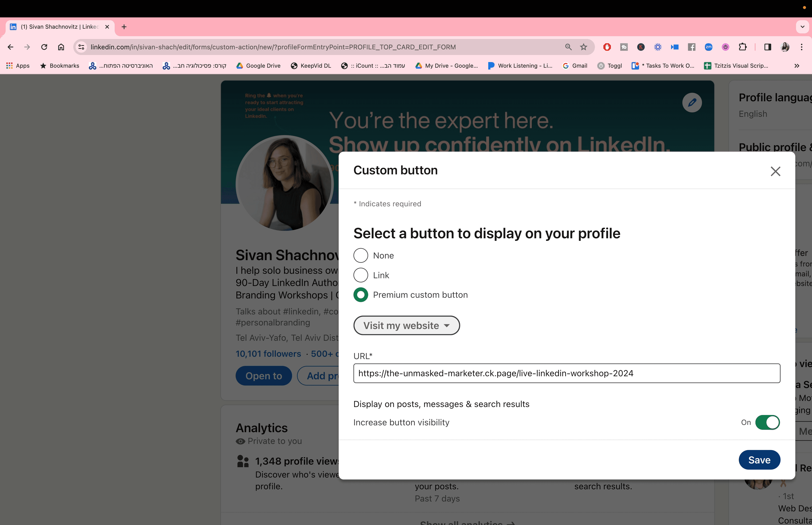The image size is (812, 525).
Task: Open the Bookmarks folder in bookmarks bar
Action: [x=60, y=66]
